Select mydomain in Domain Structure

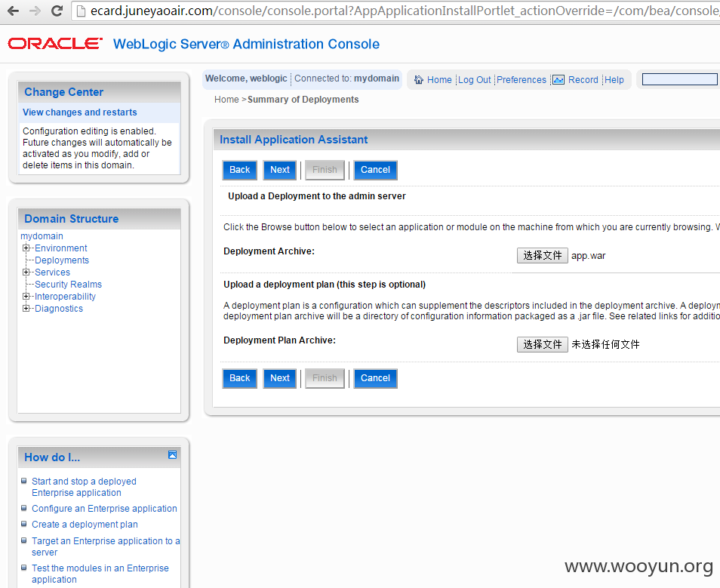coord(42,236)
